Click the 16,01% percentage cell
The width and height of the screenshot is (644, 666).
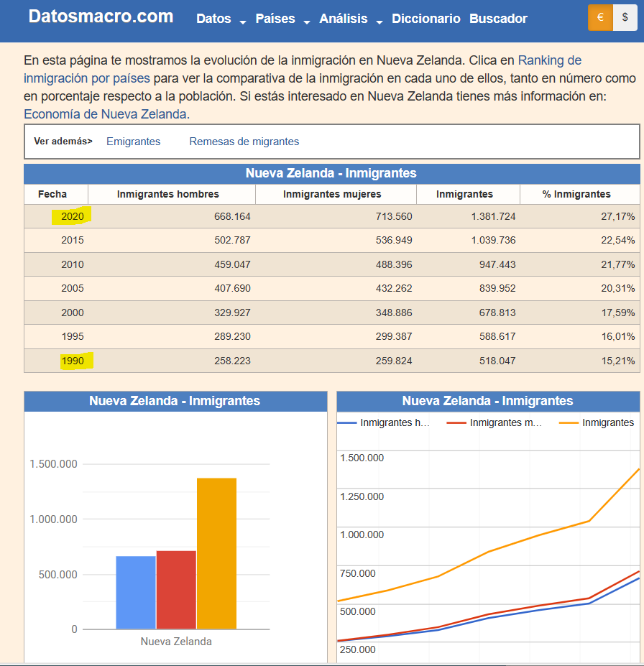coord(617,336)
